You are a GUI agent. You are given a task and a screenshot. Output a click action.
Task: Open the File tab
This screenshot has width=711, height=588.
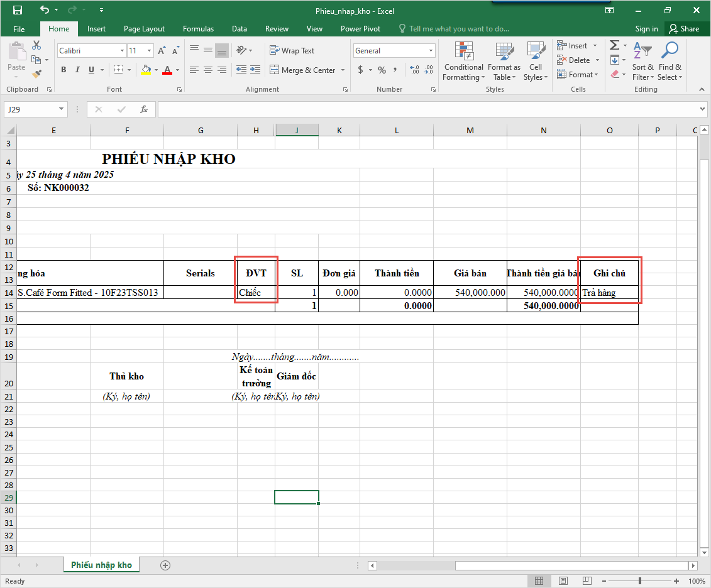(19, 29)
